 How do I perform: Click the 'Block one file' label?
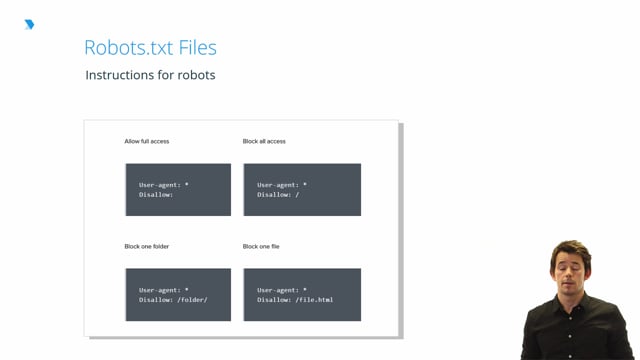[261, 247]
